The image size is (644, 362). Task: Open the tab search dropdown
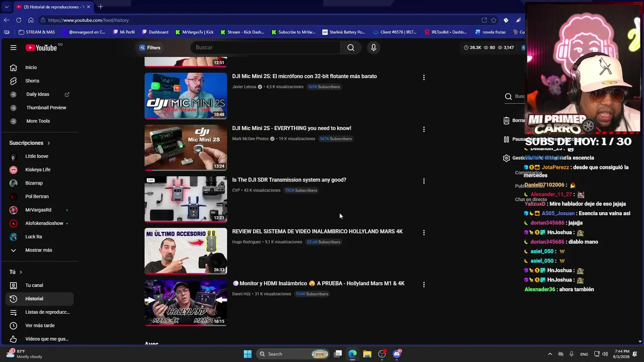click(6, 7)
